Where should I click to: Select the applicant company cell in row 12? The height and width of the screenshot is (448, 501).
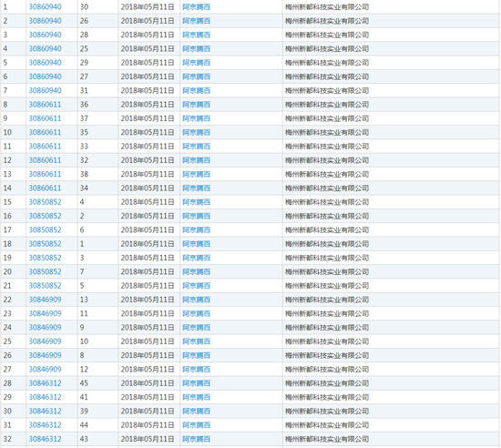[x=391, y=160]
